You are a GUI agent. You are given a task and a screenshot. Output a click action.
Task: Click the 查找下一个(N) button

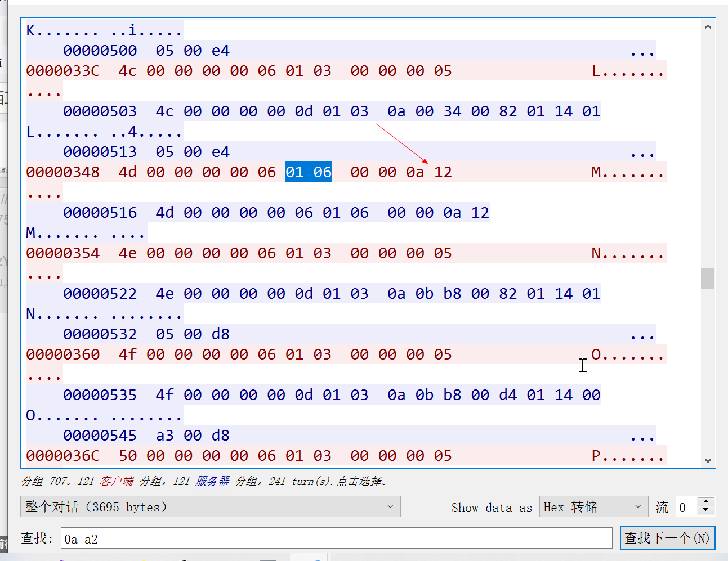coord(667,538)
